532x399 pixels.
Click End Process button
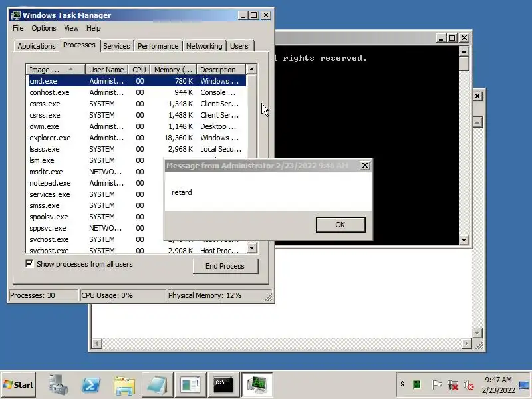pyautogui.click(x=225, y=266)
